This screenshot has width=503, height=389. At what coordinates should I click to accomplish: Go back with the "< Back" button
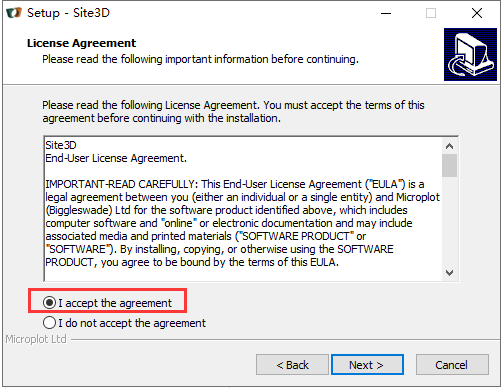pos(292,365)
